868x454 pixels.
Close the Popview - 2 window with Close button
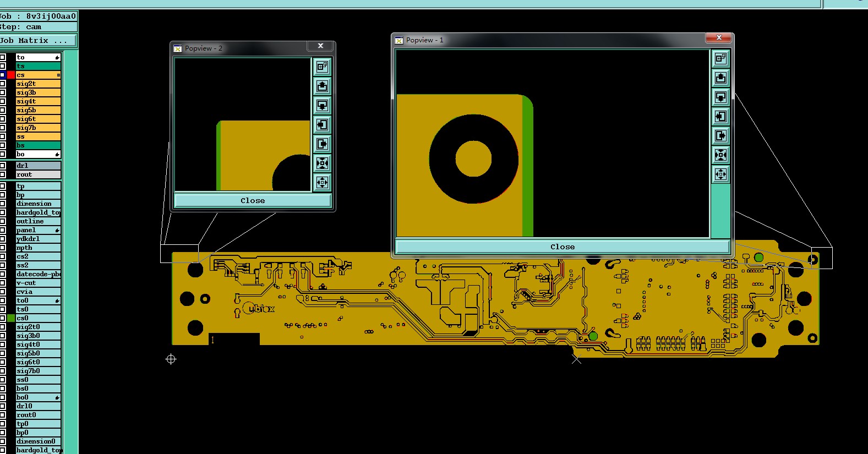[253, 200]
